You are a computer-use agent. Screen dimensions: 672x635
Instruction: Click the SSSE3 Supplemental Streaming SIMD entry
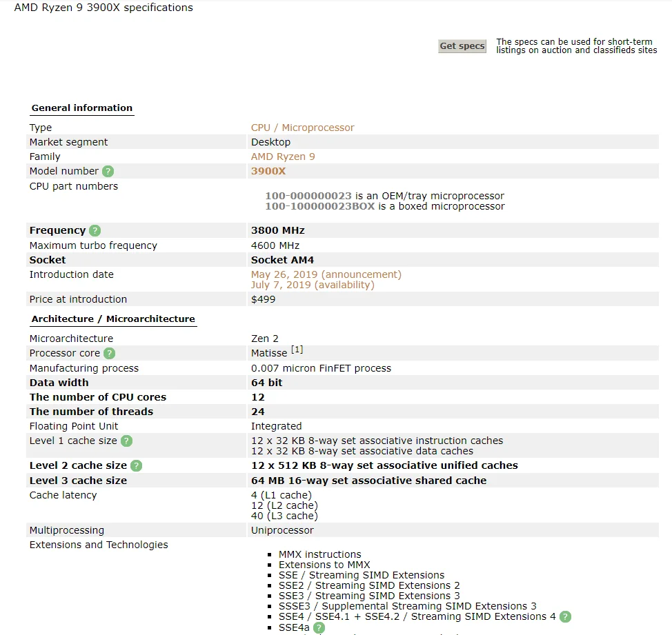point(408,606)
